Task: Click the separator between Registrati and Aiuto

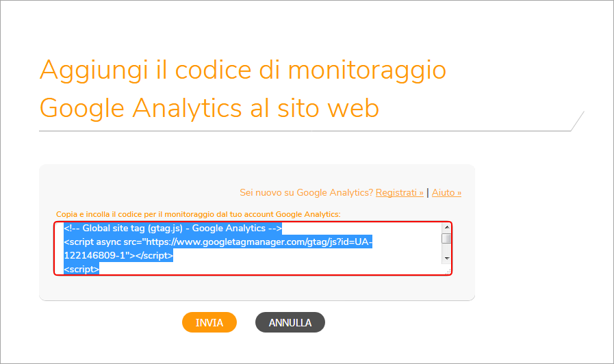Action: tap(428, 192)
